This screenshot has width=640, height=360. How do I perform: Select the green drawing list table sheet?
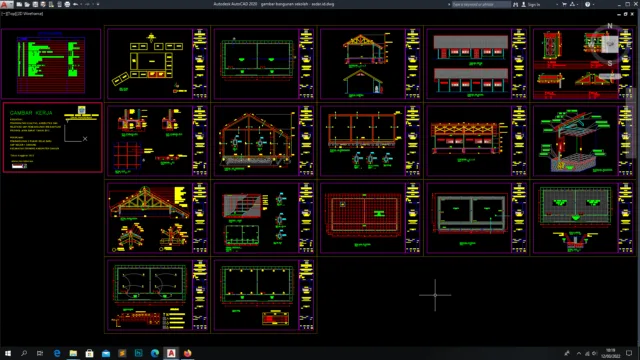coord(51,64)
